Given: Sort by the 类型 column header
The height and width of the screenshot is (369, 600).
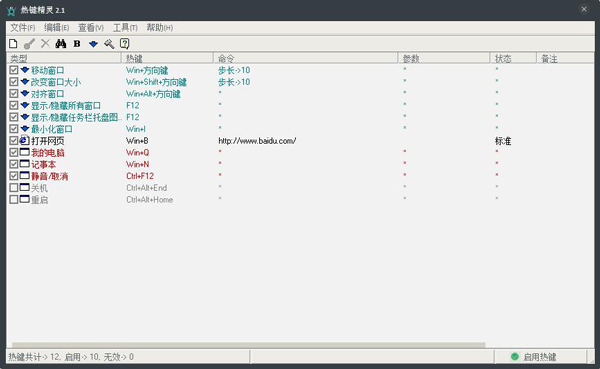Looking at the screenshot, I should click(x=64, y=58).
